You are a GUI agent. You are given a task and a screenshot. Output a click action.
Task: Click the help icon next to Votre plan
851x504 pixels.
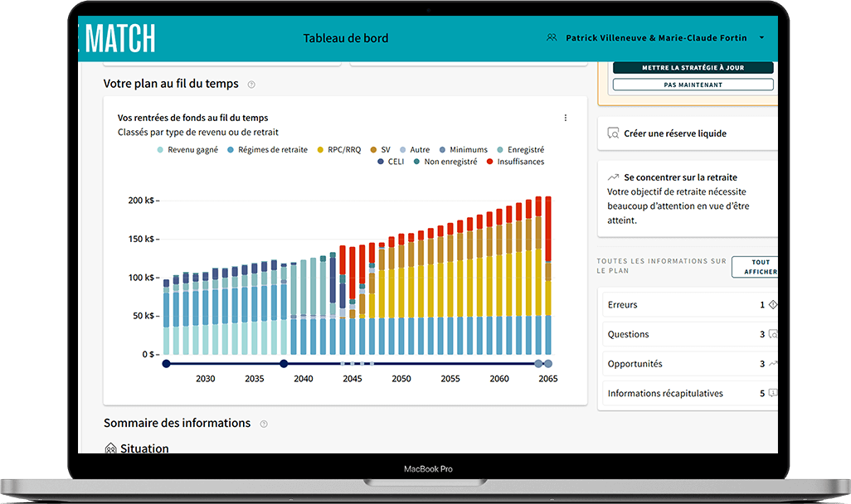[x=250, y=84]
